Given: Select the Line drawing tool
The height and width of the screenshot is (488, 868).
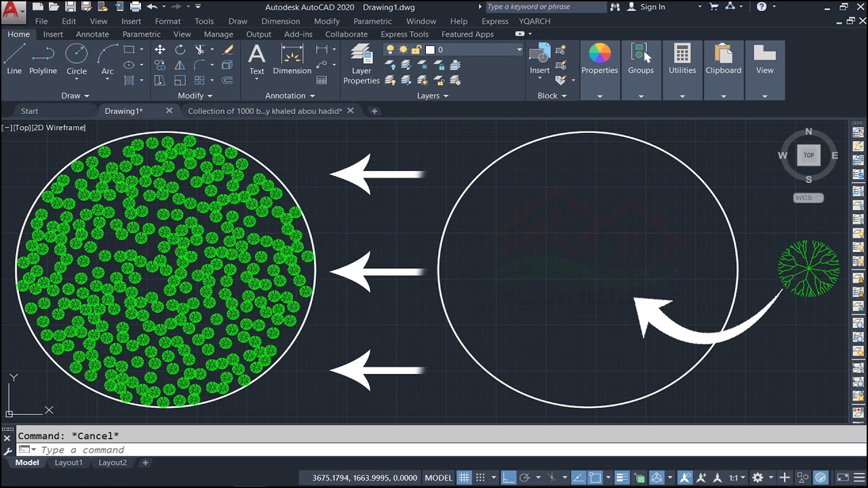Looking at the screenshot, I should click(14, 59).
